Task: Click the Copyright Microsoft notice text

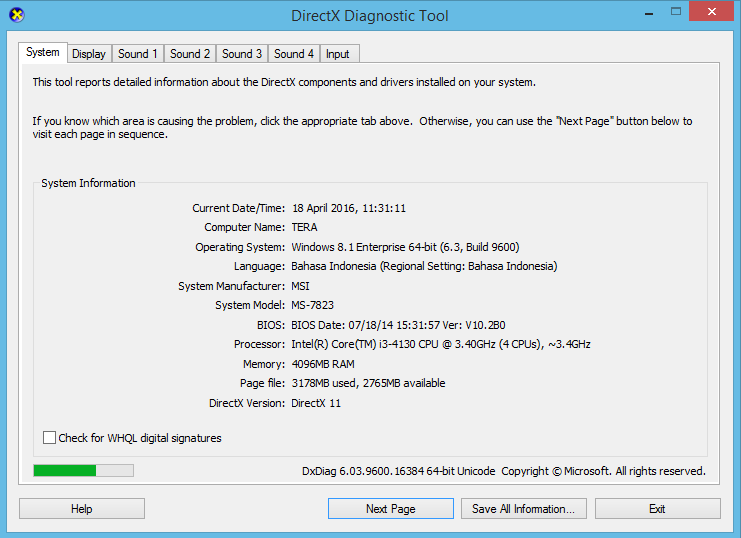Action: coord(603,471)
